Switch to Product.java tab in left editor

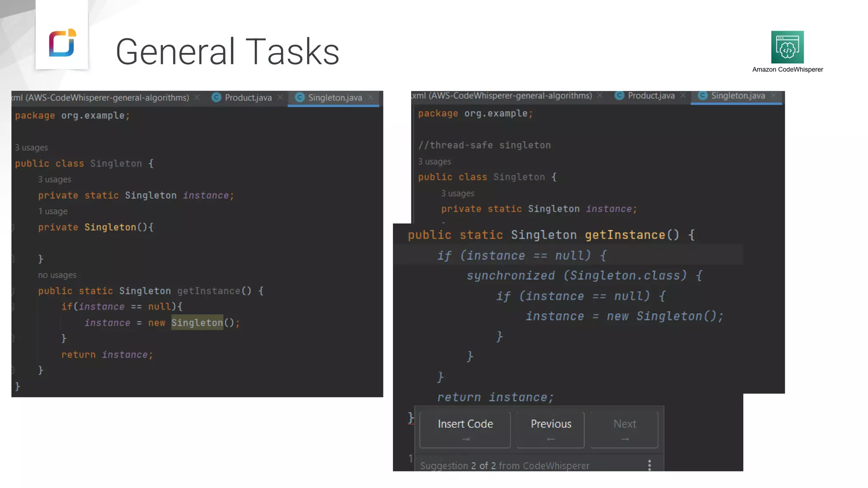coord(248,98)
